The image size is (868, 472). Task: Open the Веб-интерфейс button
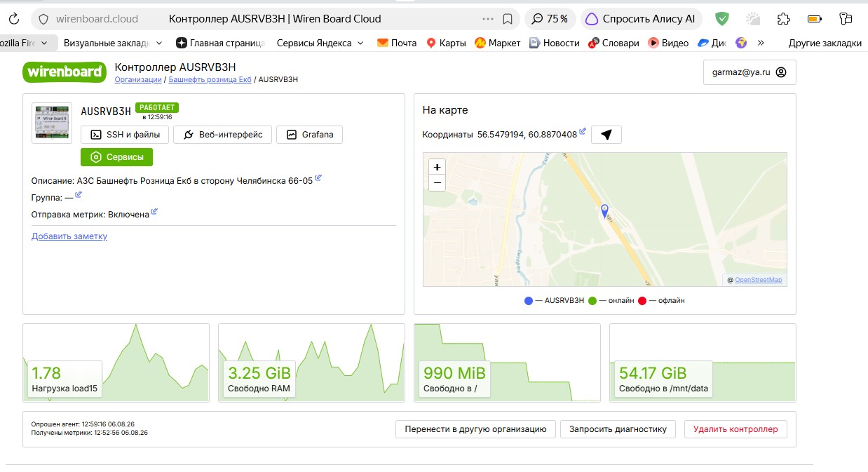click(223, 135)
